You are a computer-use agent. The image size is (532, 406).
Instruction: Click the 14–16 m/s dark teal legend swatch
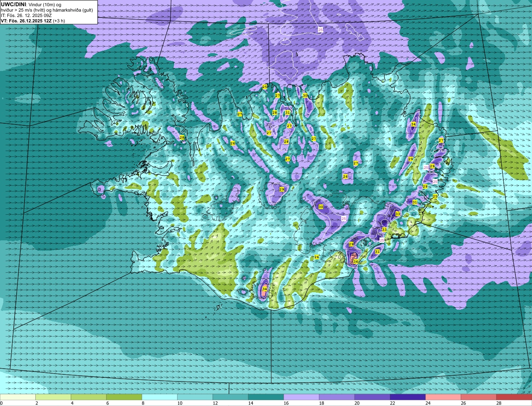click(266, 397)
